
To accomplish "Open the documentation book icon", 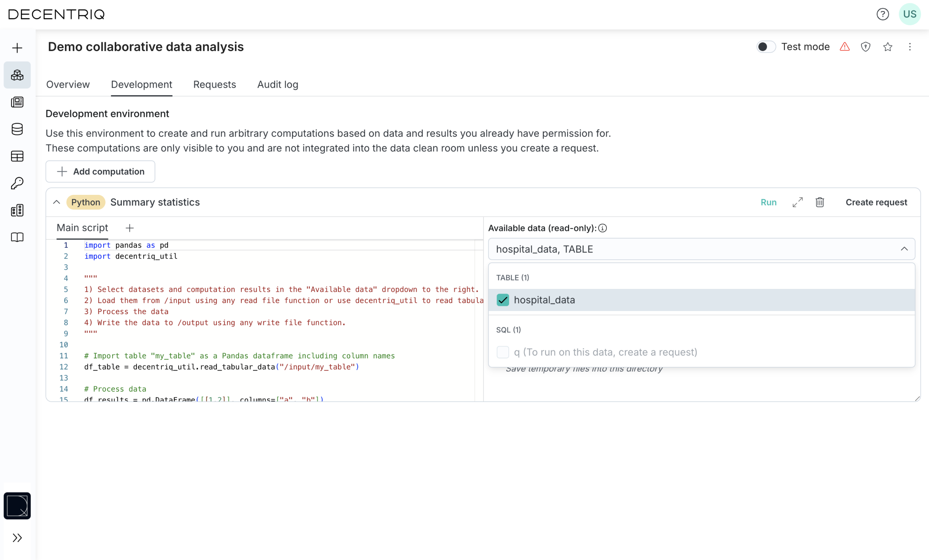I will pos(17,237).
